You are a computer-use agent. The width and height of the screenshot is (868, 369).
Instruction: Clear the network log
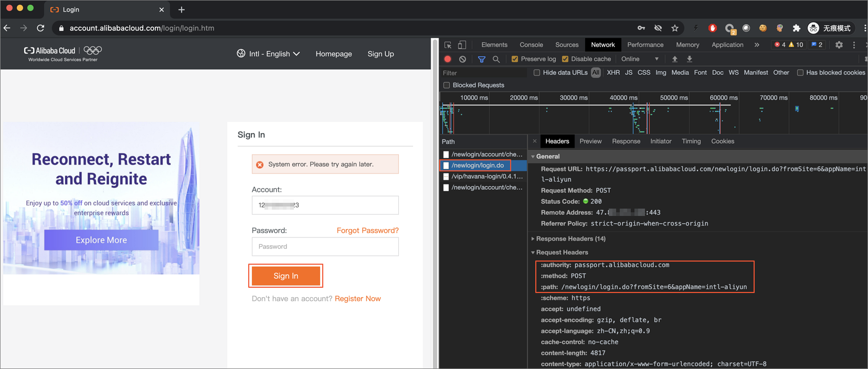pos(462,59)
